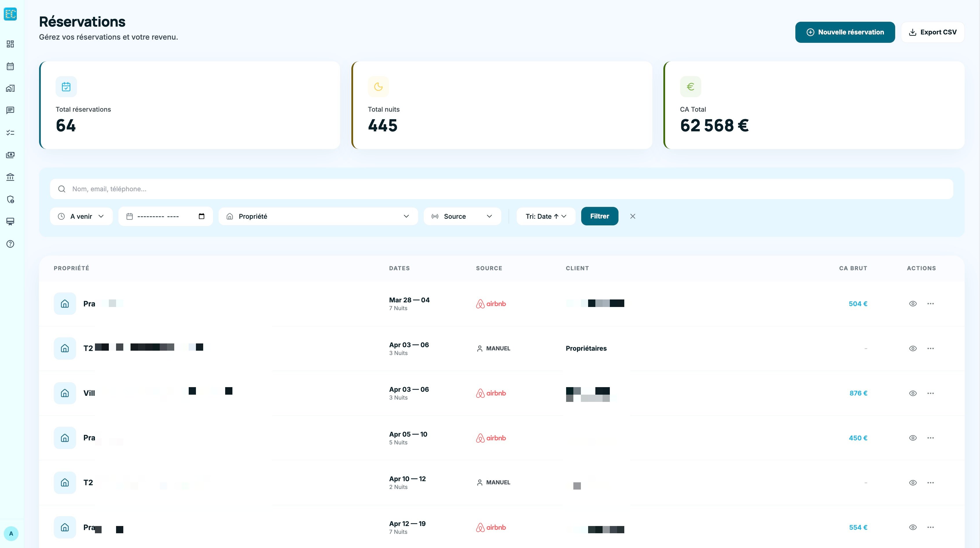Click the user avatar labeled A
Image resolution: width=980 pixels, height=548 pixels.
pyautogui.click(x=11, y=533)
